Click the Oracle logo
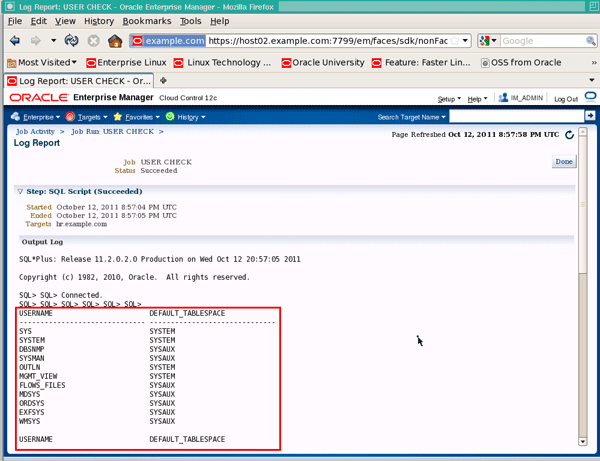 coord(39,98)
